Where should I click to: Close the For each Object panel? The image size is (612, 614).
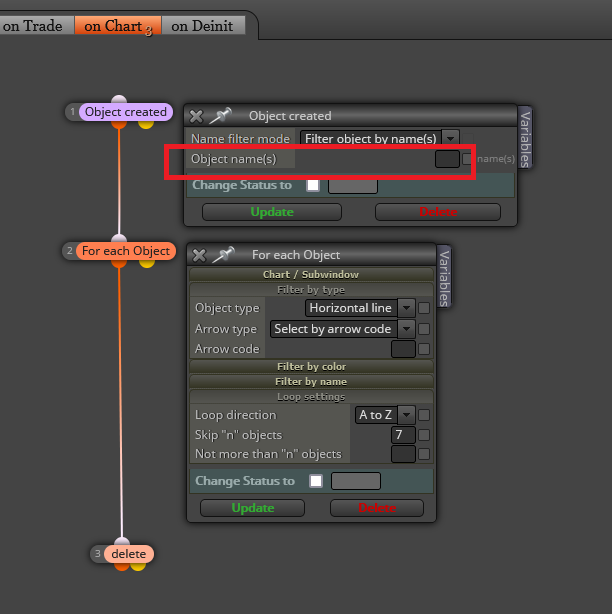tap(199, 255)
